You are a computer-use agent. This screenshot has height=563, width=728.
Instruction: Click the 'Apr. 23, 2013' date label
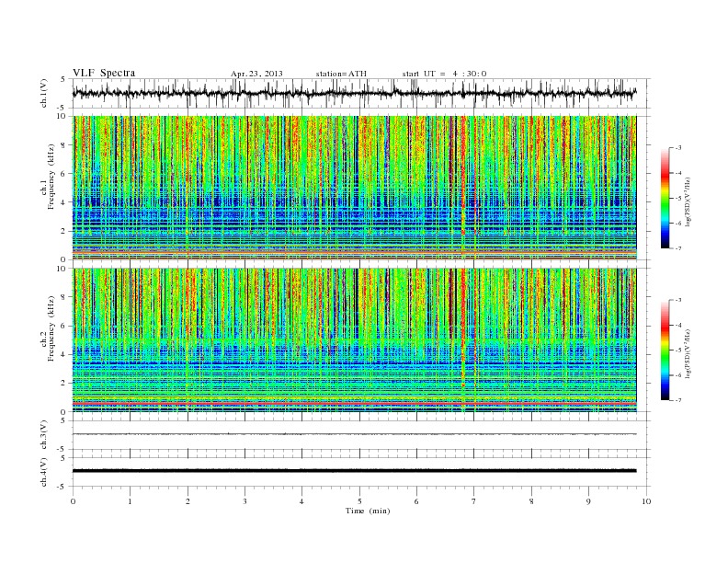click(256, 74)
